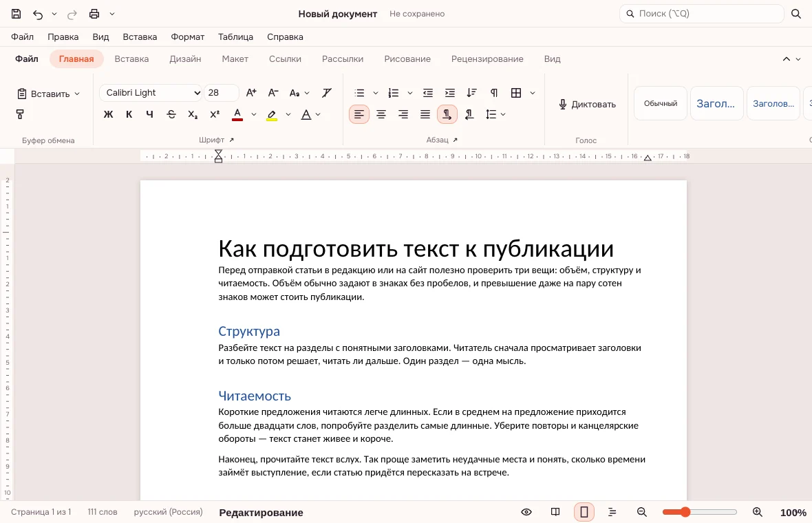Viewport: 812px width, 523px height.
Task: Expand bullet list style dropdown
Action: (376, 93)
